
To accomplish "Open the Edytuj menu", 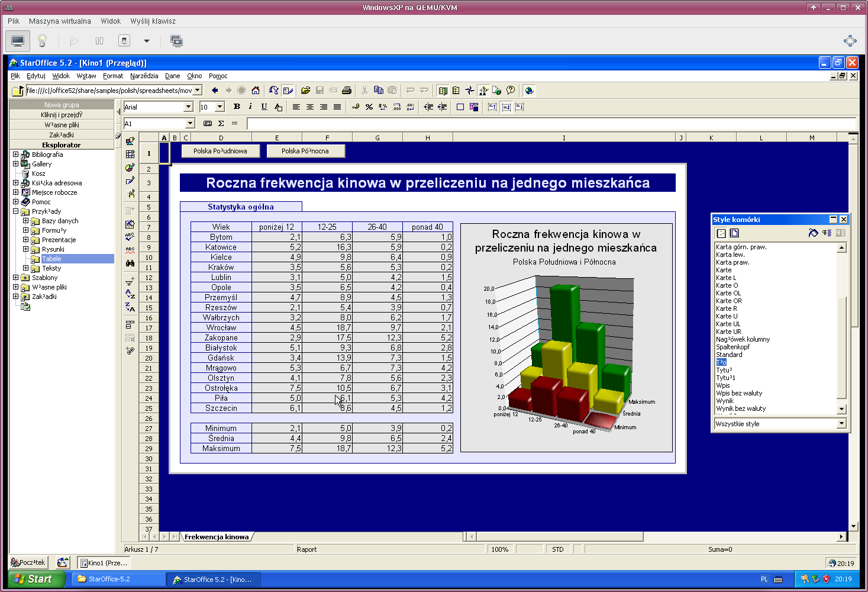I will (x=36, y=76).
